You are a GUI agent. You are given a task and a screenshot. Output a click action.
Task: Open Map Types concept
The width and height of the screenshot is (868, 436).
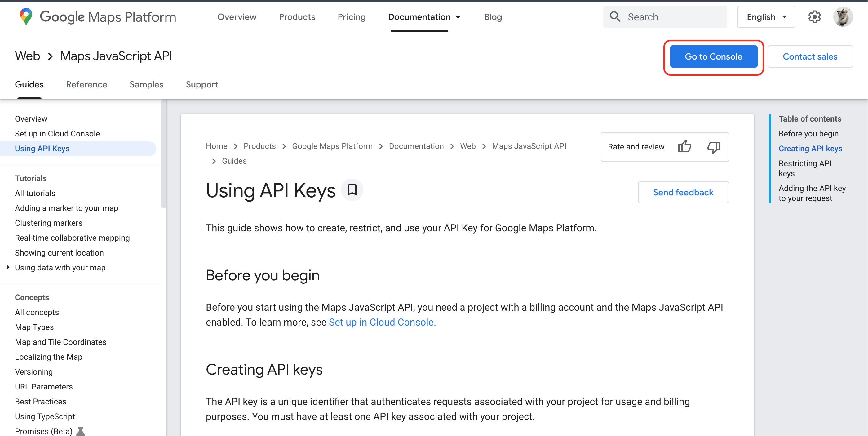point(34,327)
